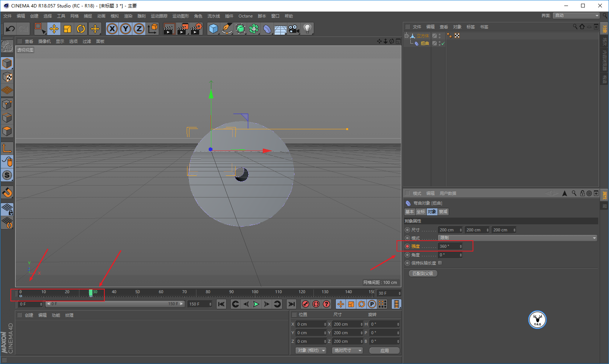Render the active view clapperboard icon

coord(169,29)
